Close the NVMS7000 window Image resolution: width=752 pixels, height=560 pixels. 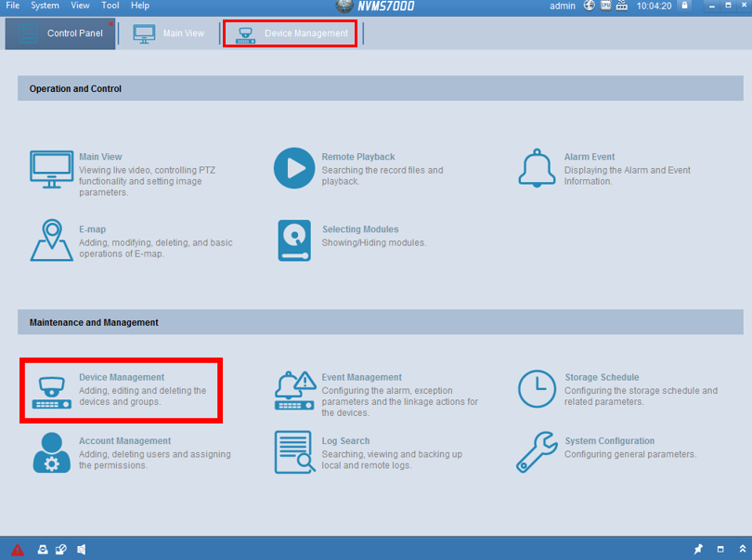(745, 6)
